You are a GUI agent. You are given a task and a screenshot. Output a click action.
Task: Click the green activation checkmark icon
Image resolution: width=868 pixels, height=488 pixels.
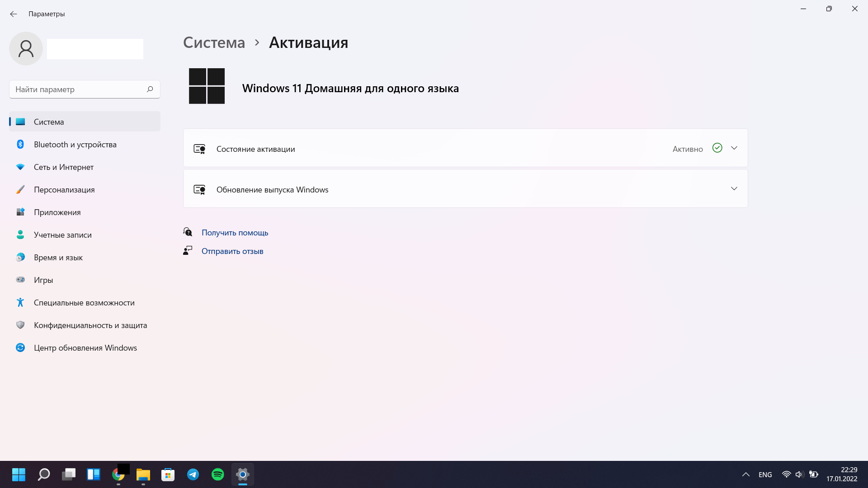(x=717, y=148)
